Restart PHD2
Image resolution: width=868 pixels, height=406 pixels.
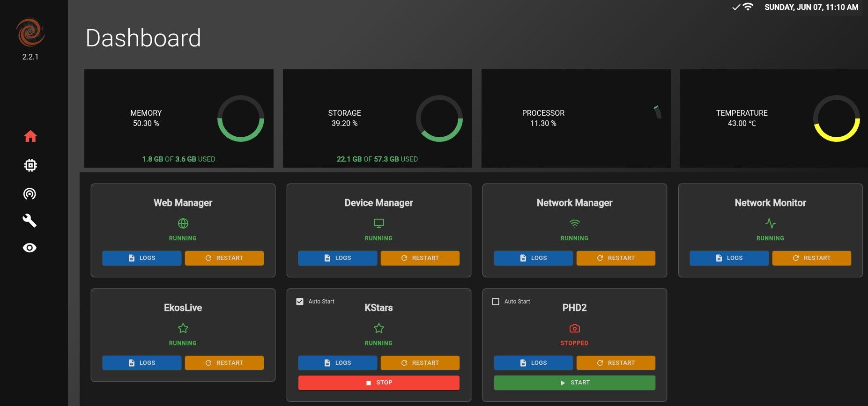(616, 363)
